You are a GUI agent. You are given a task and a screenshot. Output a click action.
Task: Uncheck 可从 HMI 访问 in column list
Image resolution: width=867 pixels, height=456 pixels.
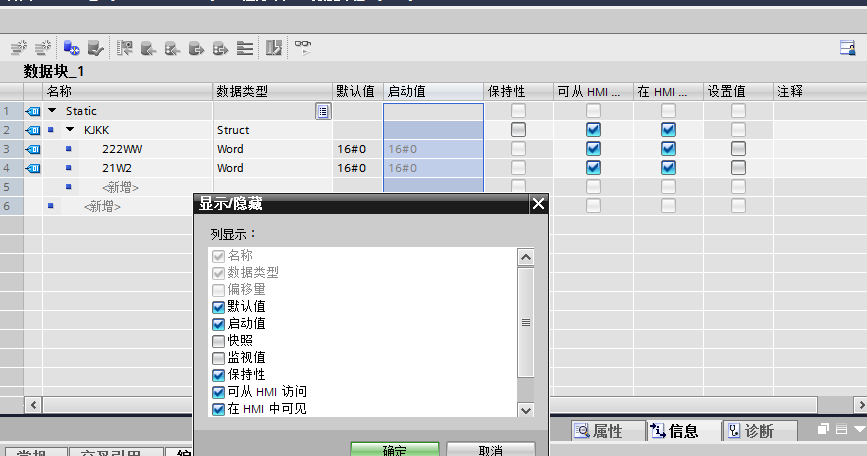218,392
